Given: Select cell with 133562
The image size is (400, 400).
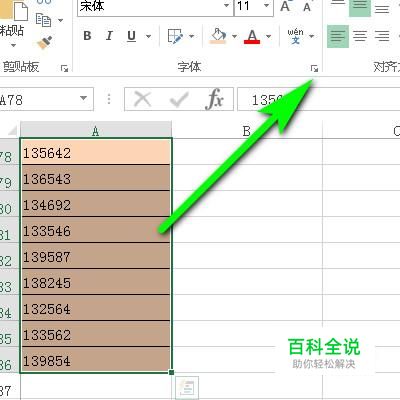Looking at the screenshot, I should click(96, 334).
